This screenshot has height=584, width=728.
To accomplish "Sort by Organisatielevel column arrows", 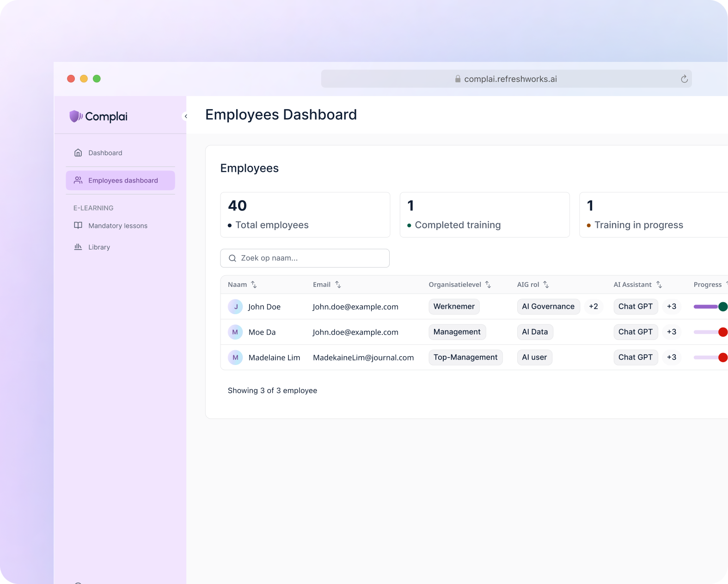I will coord(488,285).
